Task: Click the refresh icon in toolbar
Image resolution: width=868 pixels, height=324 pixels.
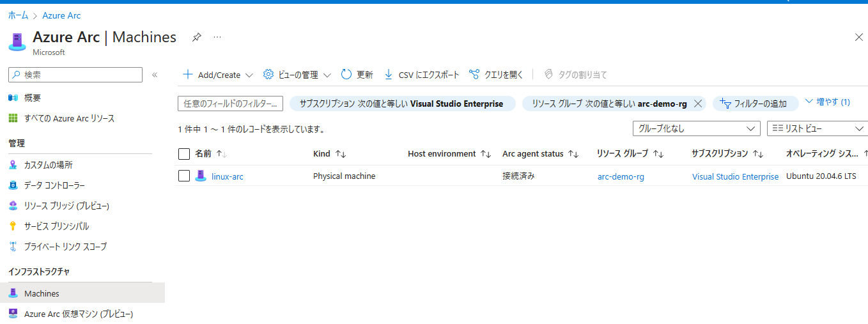Action: (x=346, y=75)
